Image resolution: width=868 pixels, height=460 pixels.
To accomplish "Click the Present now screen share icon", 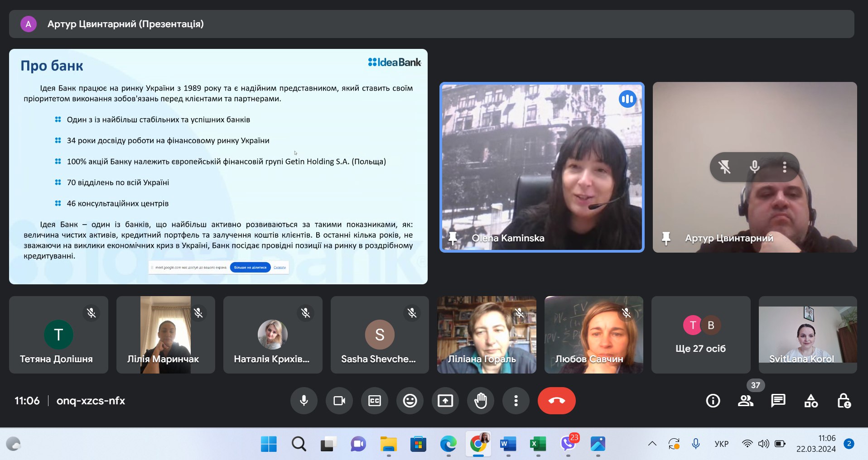I will (x=445, y=401).
